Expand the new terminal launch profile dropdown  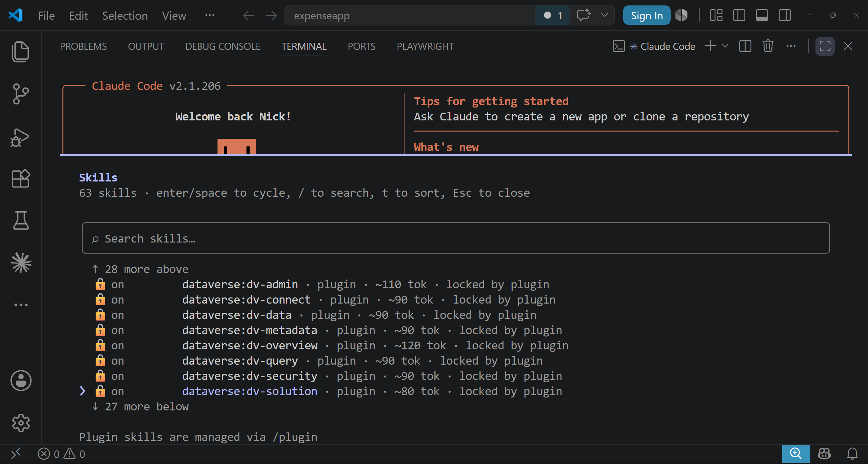coord(725,46)
